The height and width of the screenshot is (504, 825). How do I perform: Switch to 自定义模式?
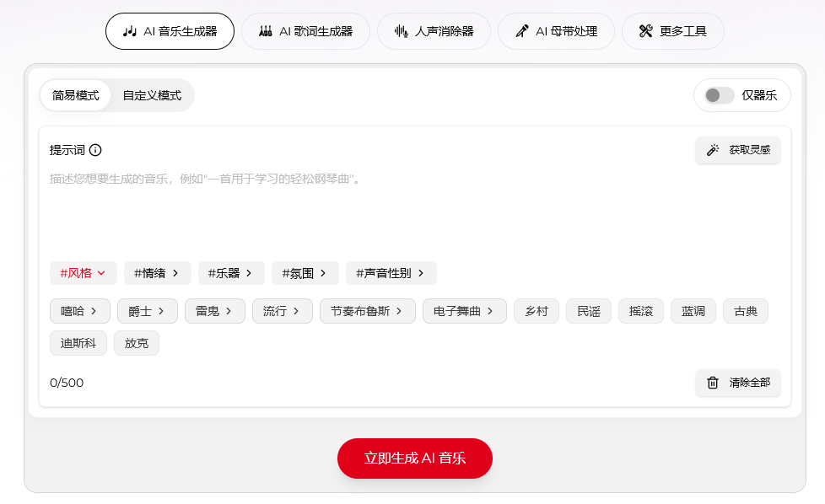pyautogui.click(x=152, y=95)
